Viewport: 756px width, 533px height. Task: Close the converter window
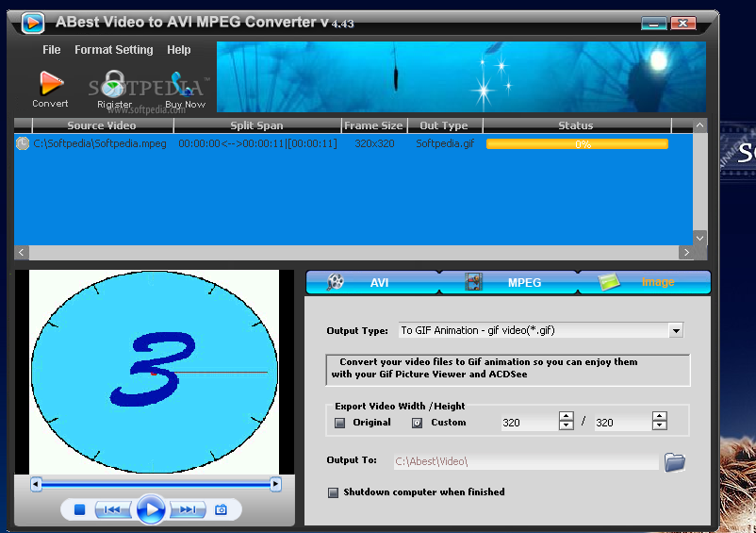pos(682,24)
